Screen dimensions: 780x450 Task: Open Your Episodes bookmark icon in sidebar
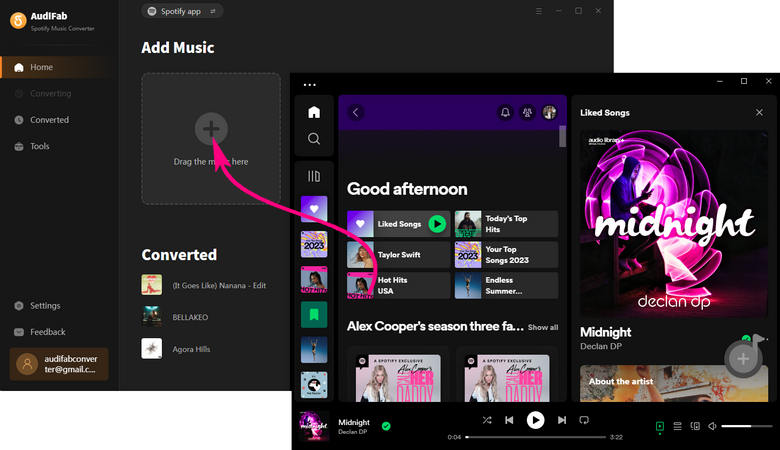pyautogui.click(x=314, y=314)
